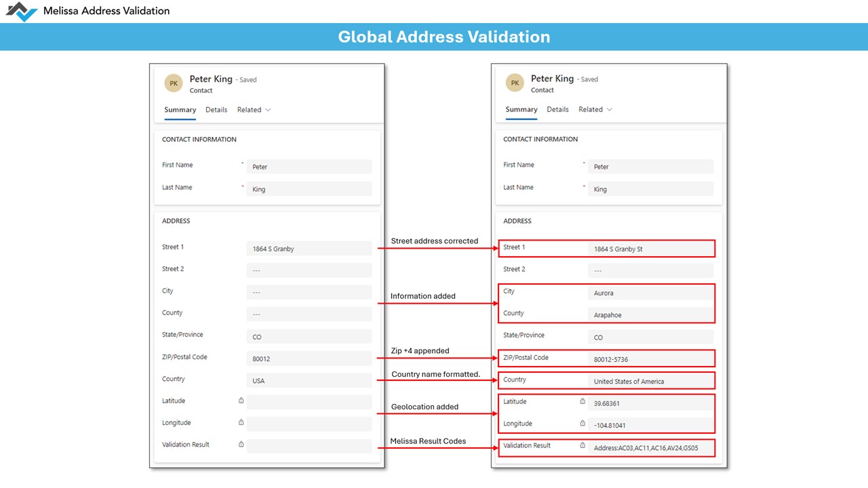Click lock icon beside Latitude in left panel

click(241, 401)
